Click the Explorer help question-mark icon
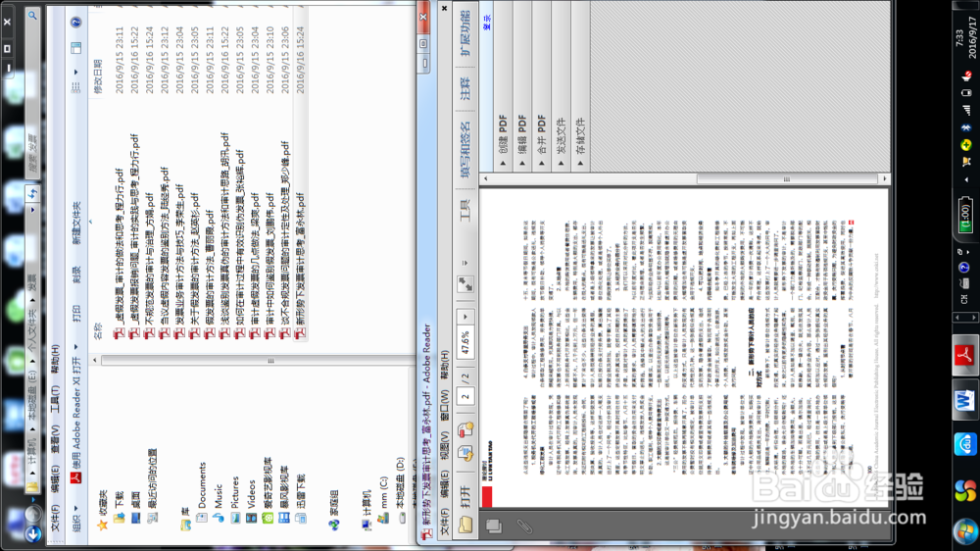Screen dimensions: 980x551 (x=76, y=23)
